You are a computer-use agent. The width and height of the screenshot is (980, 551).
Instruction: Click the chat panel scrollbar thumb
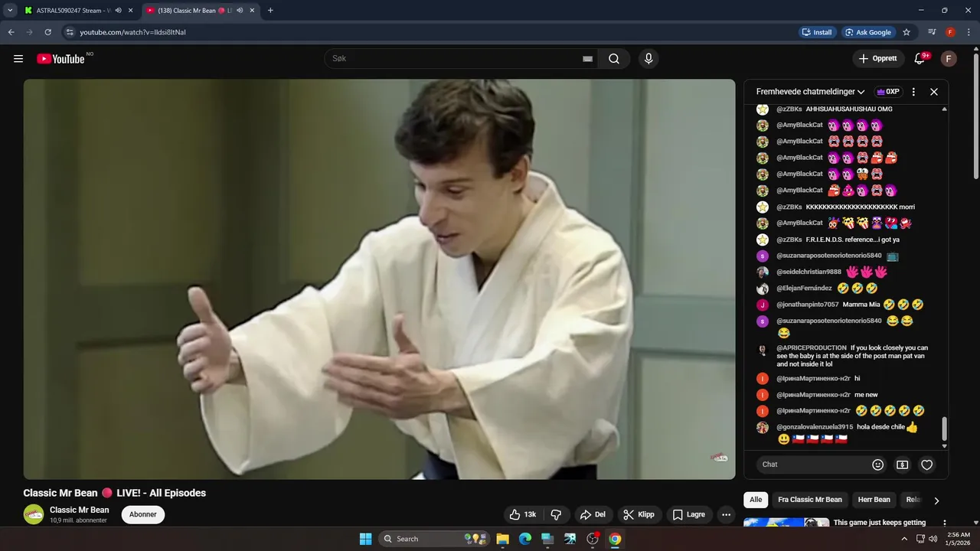click(x=944, y=429)
